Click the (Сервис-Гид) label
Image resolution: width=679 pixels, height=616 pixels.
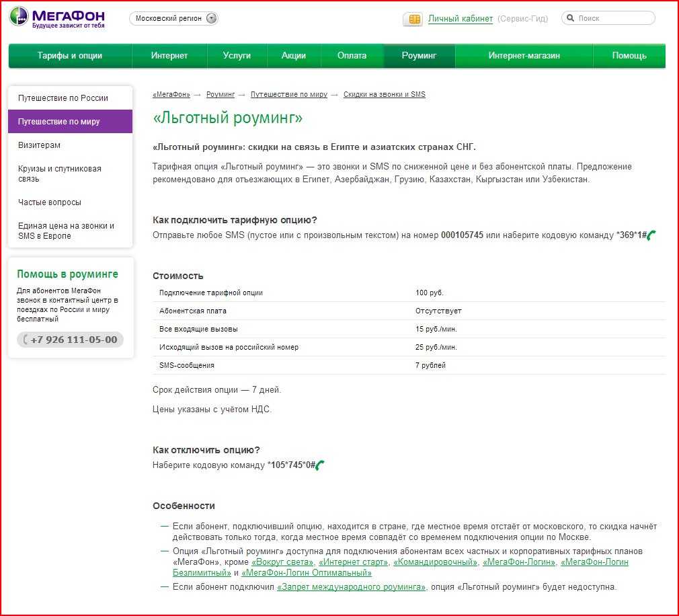[x=522, y=19]
